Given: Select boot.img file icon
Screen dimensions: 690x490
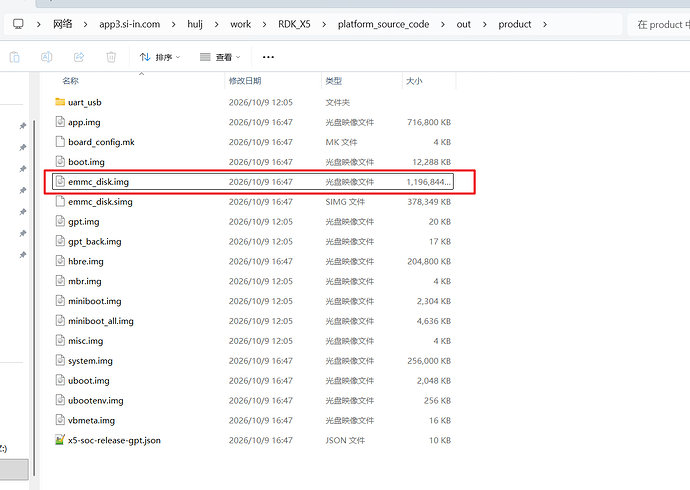Looking at the screenshot, I should [60, 161].
